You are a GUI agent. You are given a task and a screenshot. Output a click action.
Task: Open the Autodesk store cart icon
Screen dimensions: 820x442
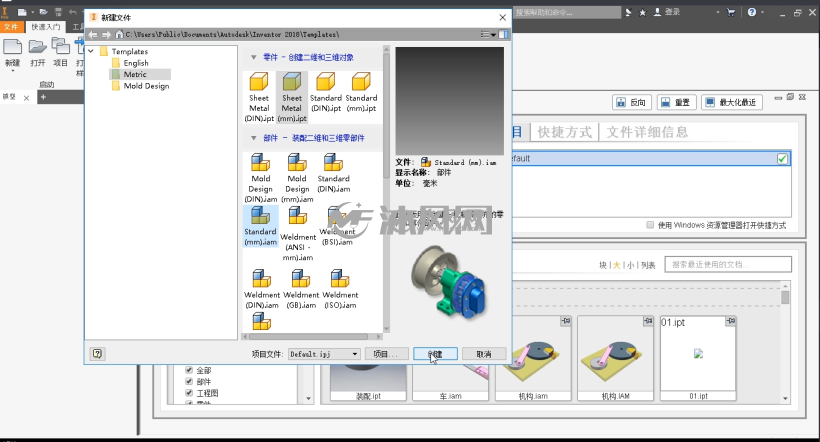[x=731, y=12]
